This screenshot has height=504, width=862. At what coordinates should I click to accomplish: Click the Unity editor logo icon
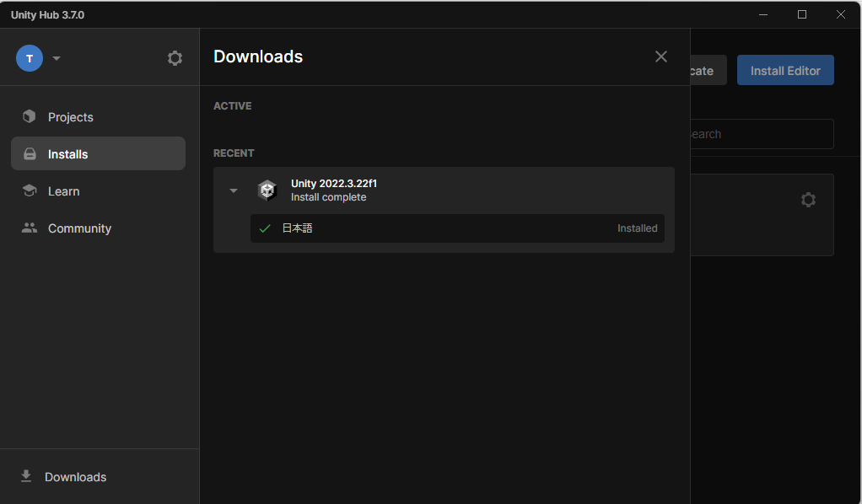coord(267,190)
